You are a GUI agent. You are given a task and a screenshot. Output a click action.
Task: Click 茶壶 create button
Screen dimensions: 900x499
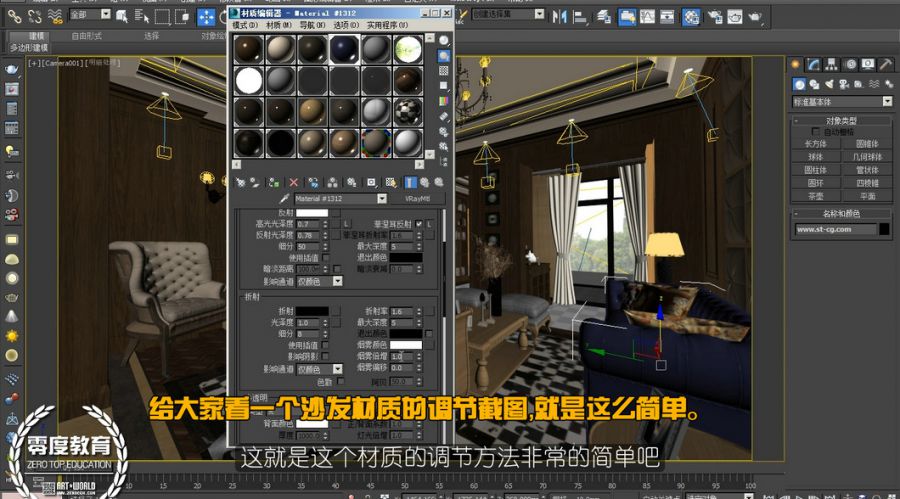tap(815, 196)
